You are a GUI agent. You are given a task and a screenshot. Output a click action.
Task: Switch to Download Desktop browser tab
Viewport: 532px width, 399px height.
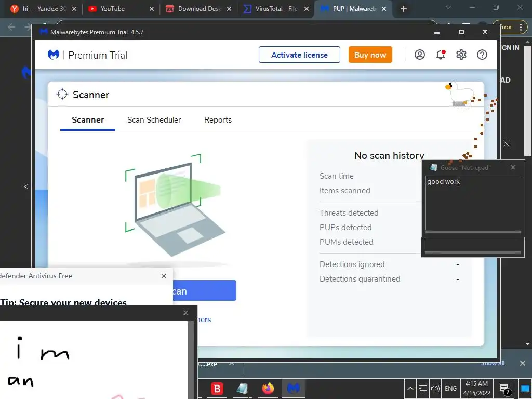pos(198,9)
